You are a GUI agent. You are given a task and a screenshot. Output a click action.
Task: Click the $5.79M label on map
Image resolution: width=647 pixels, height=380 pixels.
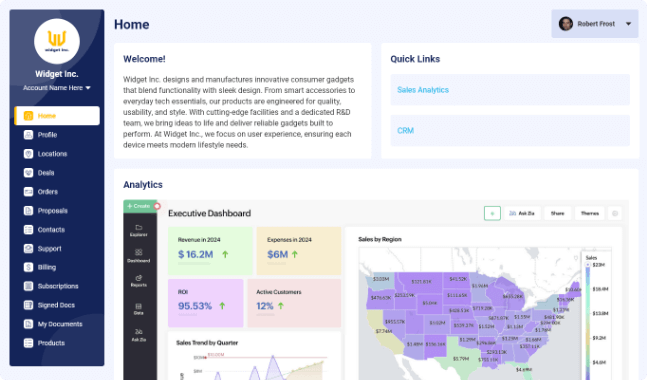[x=460, y=359]
